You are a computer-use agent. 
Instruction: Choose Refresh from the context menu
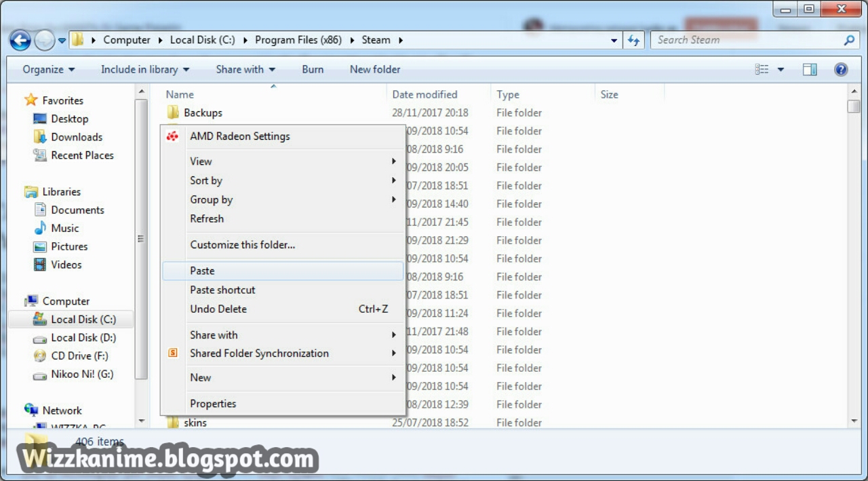tap(283, 218)
